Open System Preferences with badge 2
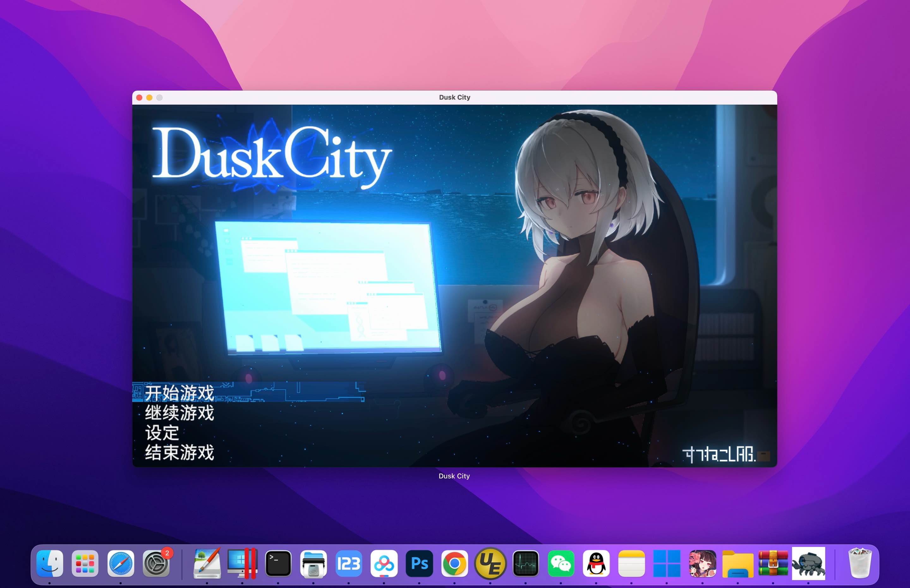The height and width of the screenshot is (588, 910). click(156, 563)
